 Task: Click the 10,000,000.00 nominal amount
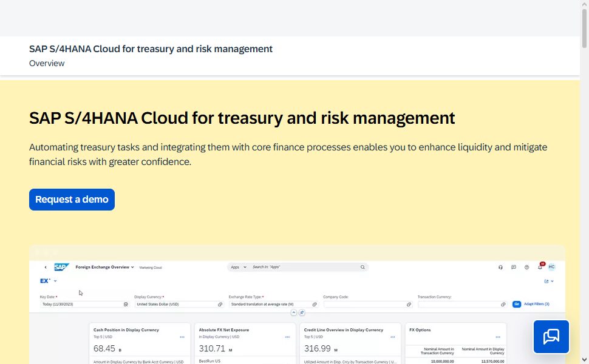click(442, 362)
